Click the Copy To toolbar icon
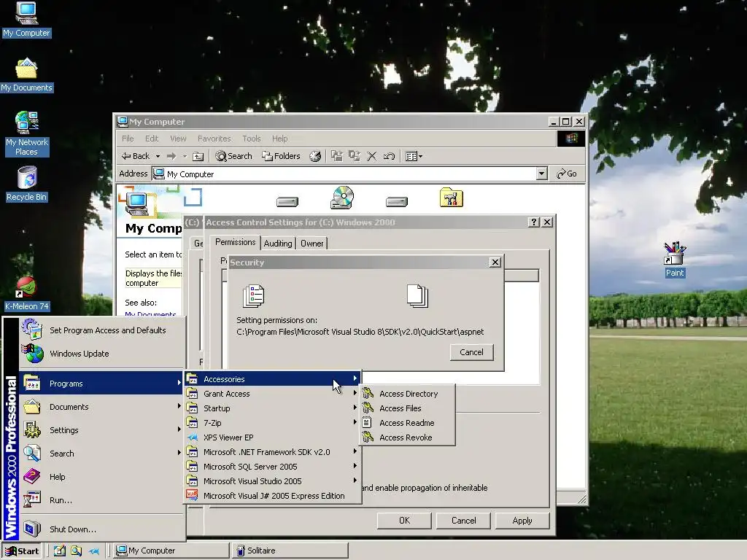The height and width of the screenshot is (560, 747). (354, 156)
